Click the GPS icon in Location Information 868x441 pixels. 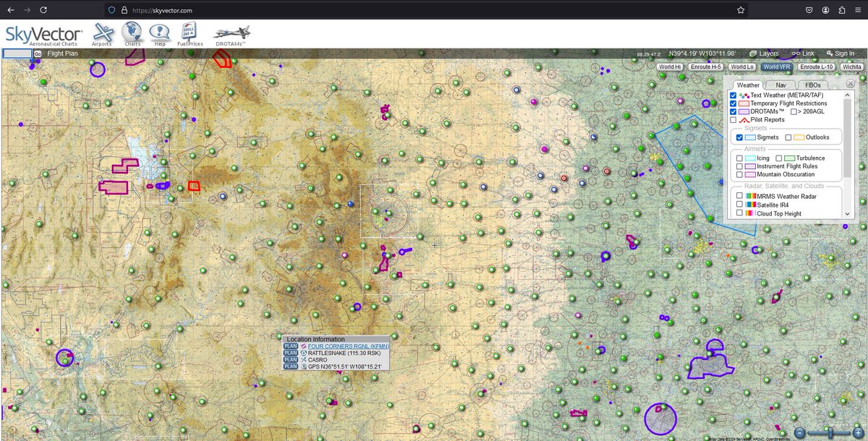[x=304, y=367]
